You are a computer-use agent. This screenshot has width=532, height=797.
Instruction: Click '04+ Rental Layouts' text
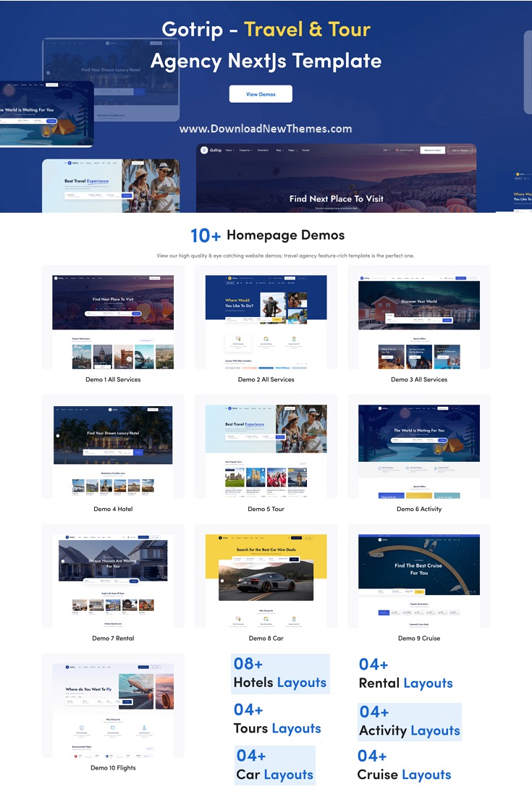point(405,674)
